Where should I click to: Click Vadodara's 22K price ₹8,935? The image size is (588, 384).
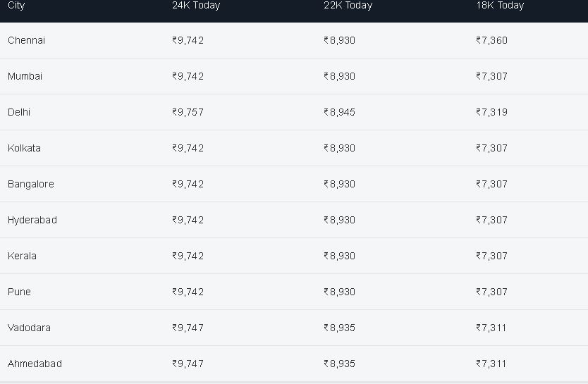[339, 328]
